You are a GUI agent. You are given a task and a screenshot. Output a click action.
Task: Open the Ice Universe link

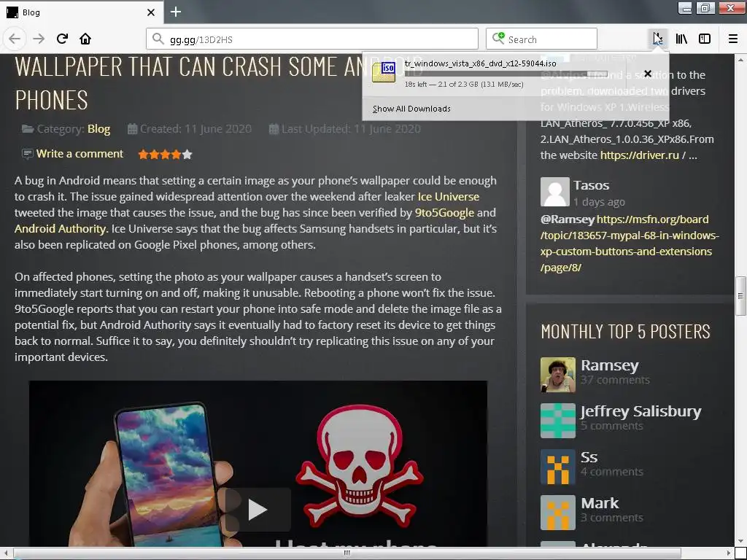click(x=449, y=197)
